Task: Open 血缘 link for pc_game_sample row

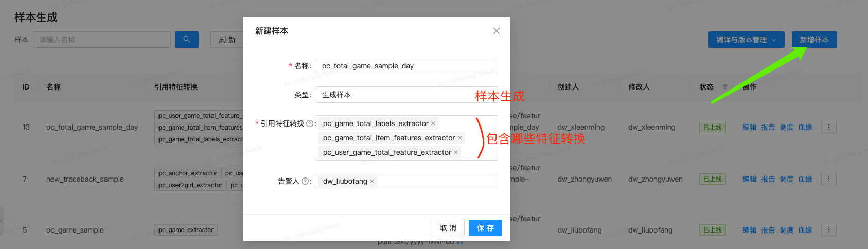Action: click(805, 230)
